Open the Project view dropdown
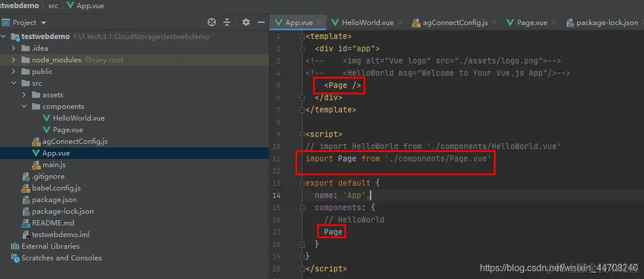 44,23
